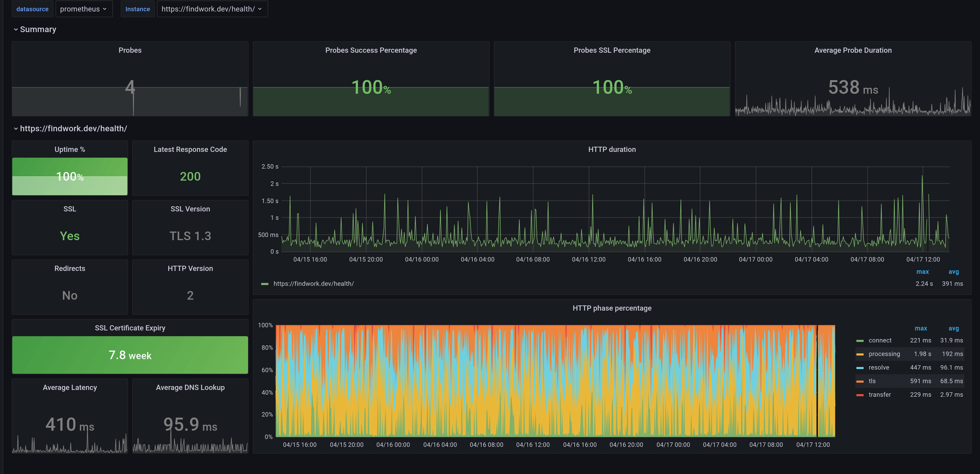Open the HTTP phase percentage panel menu

click(612, 308)
